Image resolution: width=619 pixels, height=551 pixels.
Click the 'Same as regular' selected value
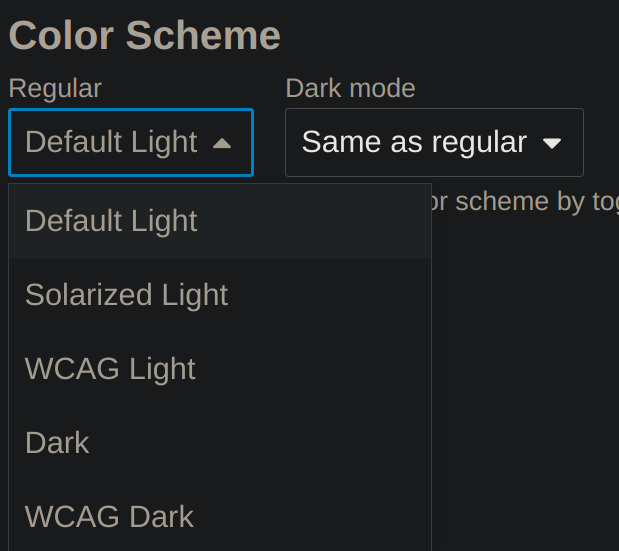click(414, 143)
